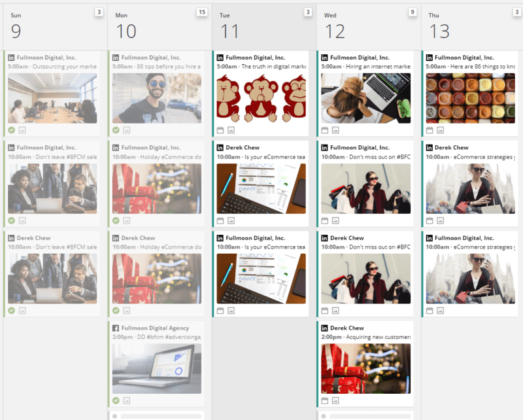Click green checkmark under Sunday's meeting room post

[x=11, y=130]
